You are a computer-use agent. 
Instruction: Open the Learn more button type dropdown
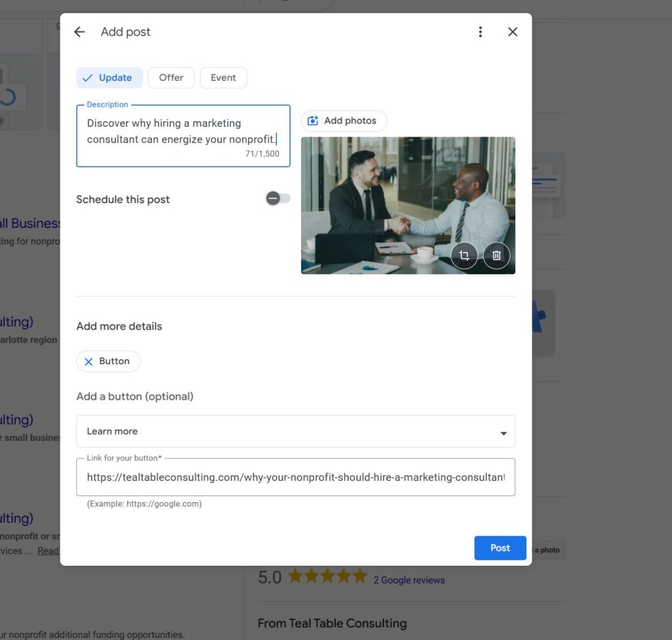pos(295,431)
